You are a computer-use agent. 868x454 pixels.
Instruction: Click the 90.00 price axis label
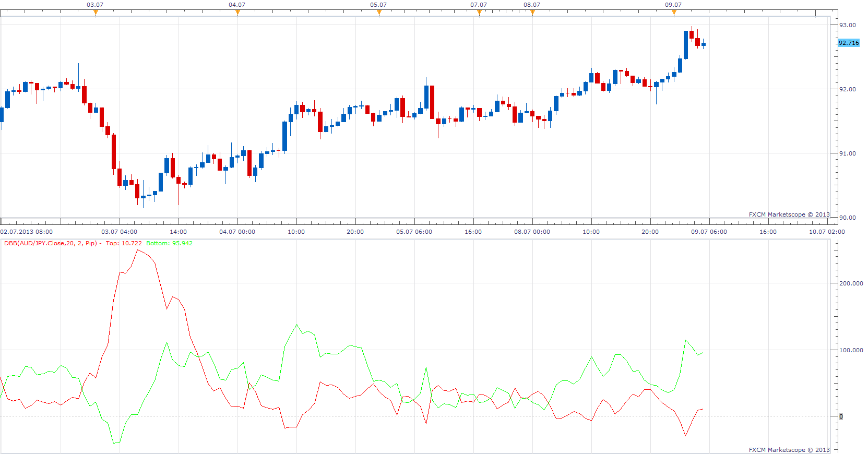click(848, 218)
